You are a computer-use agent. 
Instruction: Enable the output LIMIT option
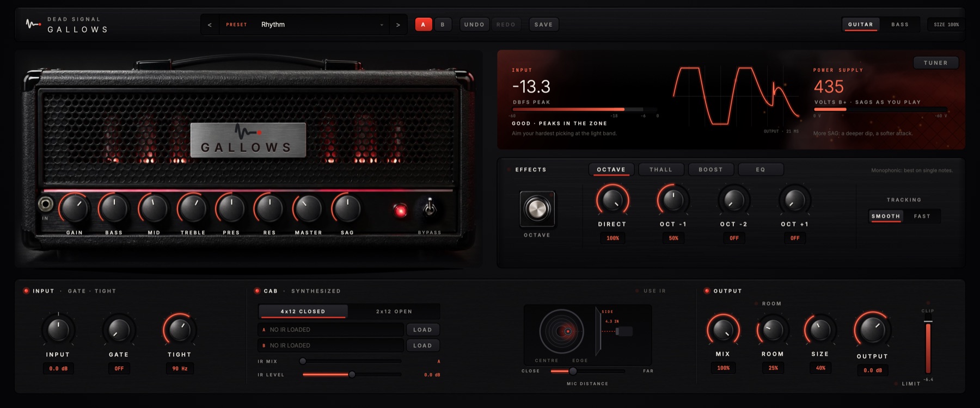tap(908, 384)
